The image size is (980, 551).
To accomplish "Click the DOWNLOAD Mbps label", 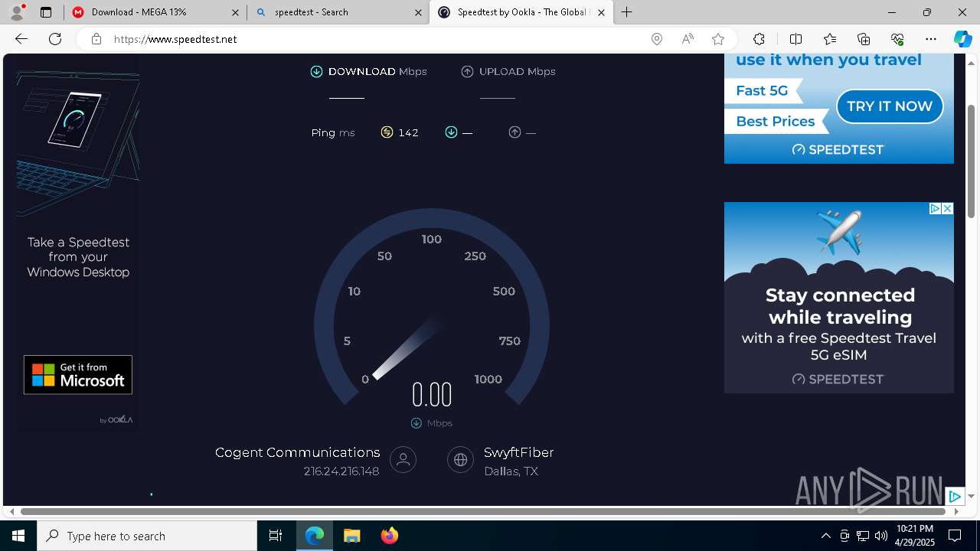I will (377, 71).
